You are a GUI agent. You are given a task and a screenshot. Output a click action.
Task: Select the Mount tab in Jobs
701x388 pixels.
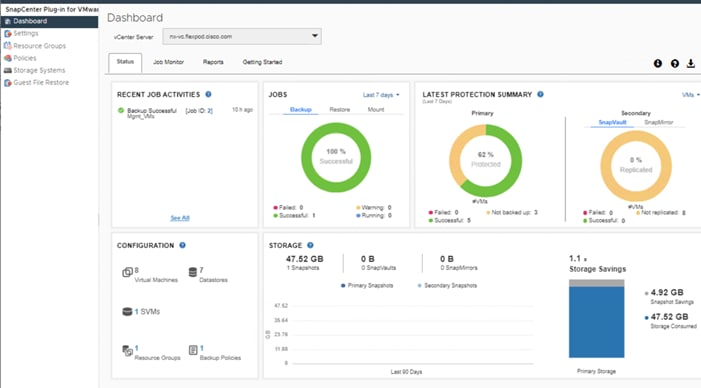click(376, 110)
